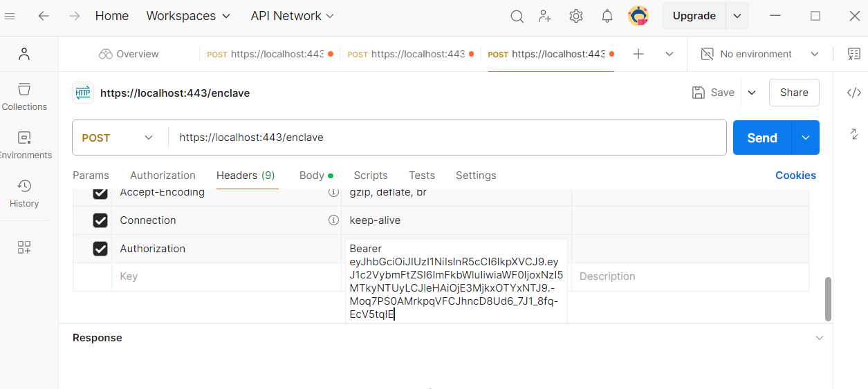The image size is (868, 389).
Task: Switch to the Body tab
Action: 311,175
